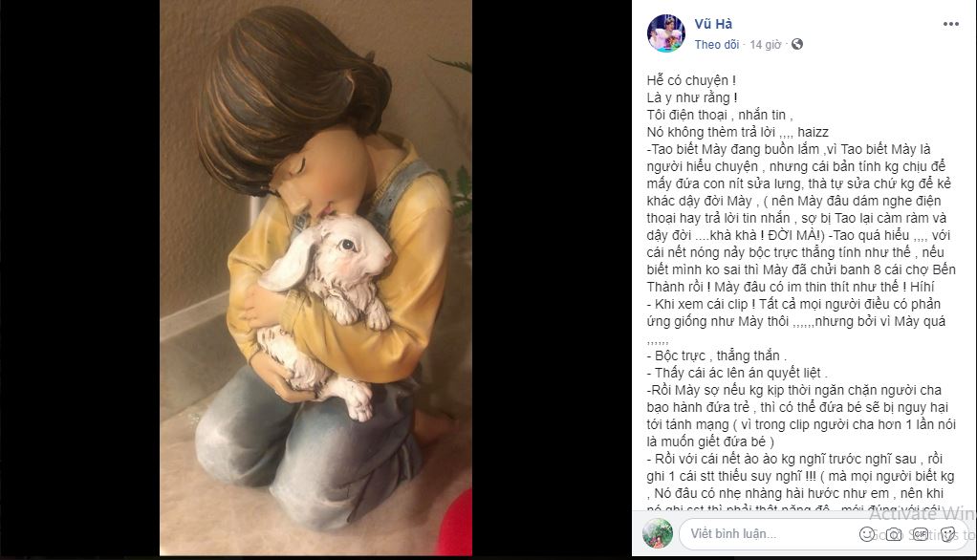Click the commenter avatar beside comment box

pos(658,534)
